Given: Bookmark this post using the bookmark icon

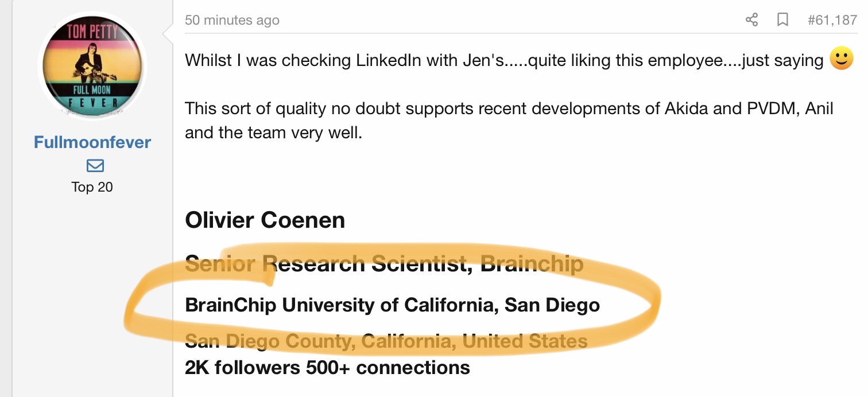Looking at the screenshot, I should (782, 20).
